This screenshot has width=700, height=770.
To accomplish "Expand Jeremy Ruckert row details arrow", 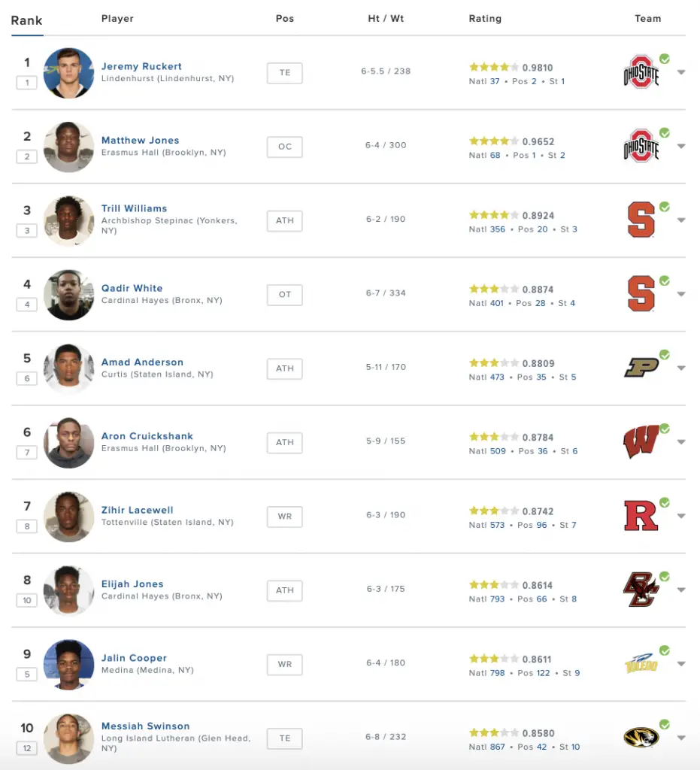I will pyautogui.click(x=681, y=72).
